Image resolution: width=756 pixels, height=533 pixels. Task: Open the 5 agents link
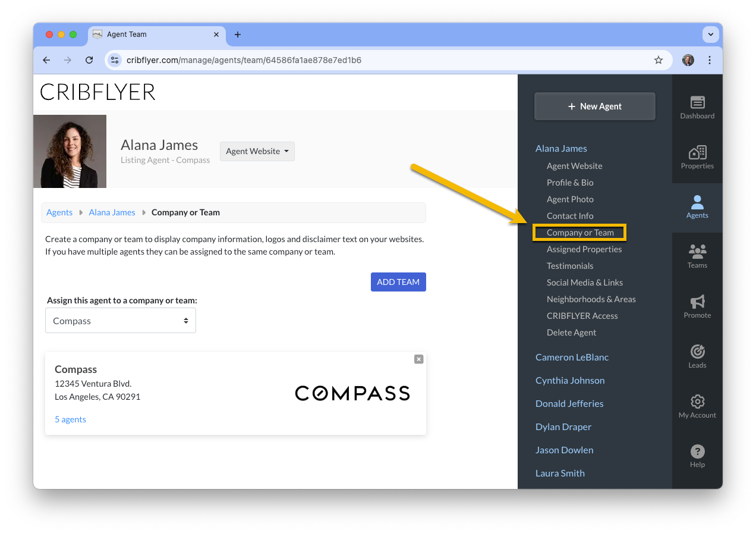coord(70,419)
